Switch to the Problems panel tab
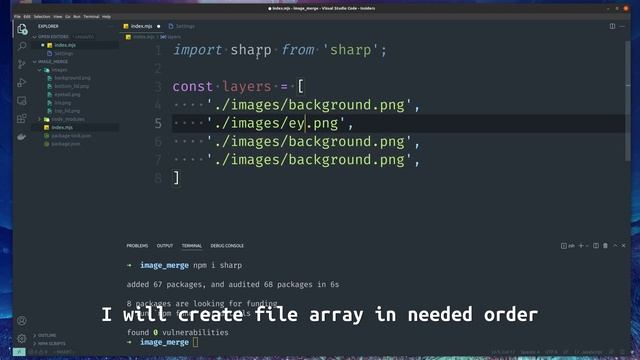The height and width of the screenshot is (360, 640). [137, 246]
